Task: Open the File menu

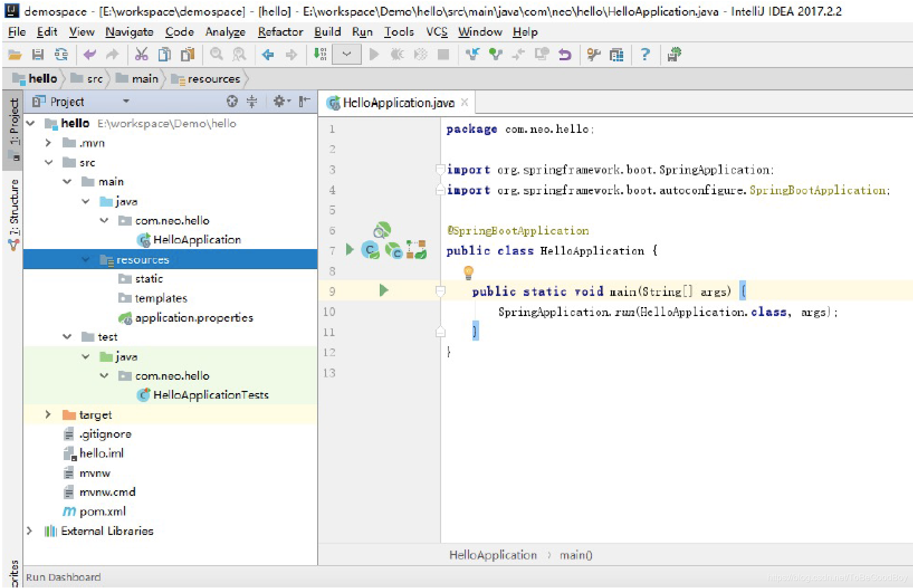Action: click(x=17, y=32)
